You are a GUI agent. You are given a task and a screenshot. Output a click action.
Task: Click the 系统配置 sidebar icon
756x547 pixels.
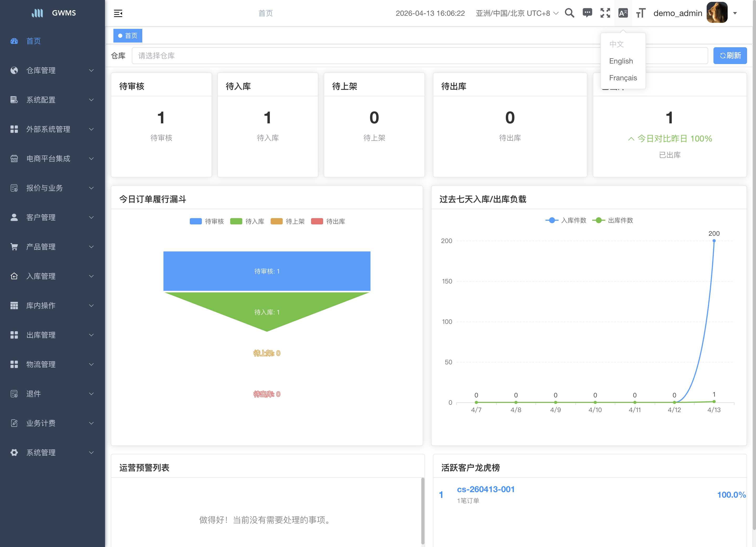pos(14,100)
